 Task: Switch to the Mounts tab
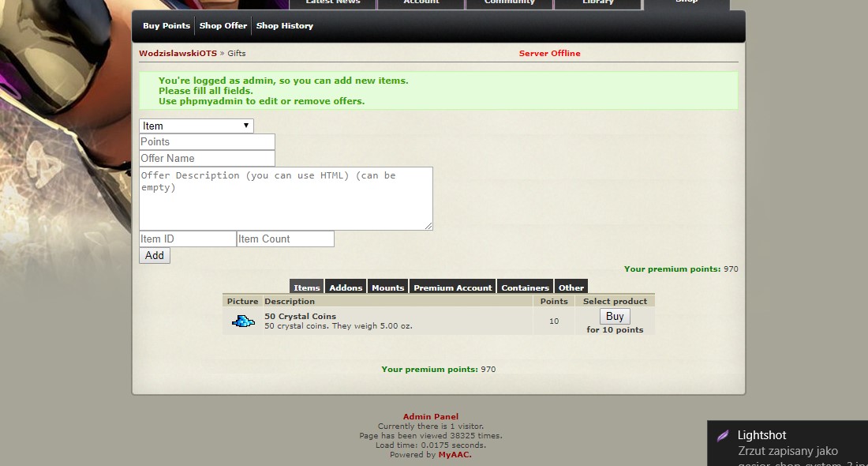387,287
